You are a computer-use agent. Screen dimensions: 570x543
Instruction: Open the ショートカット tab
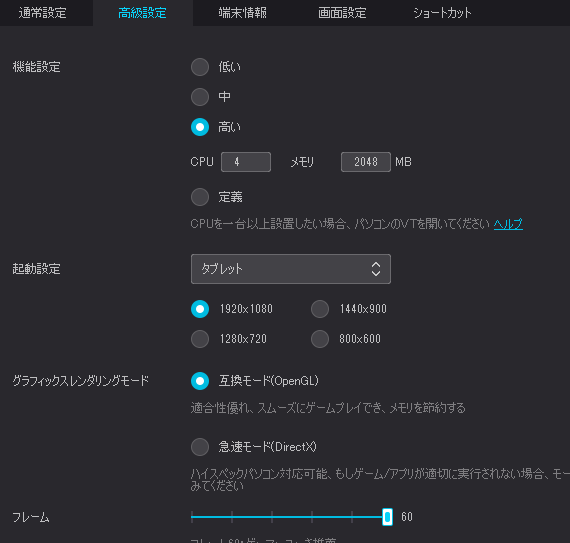pyautogui.click(x=442, y=13)
